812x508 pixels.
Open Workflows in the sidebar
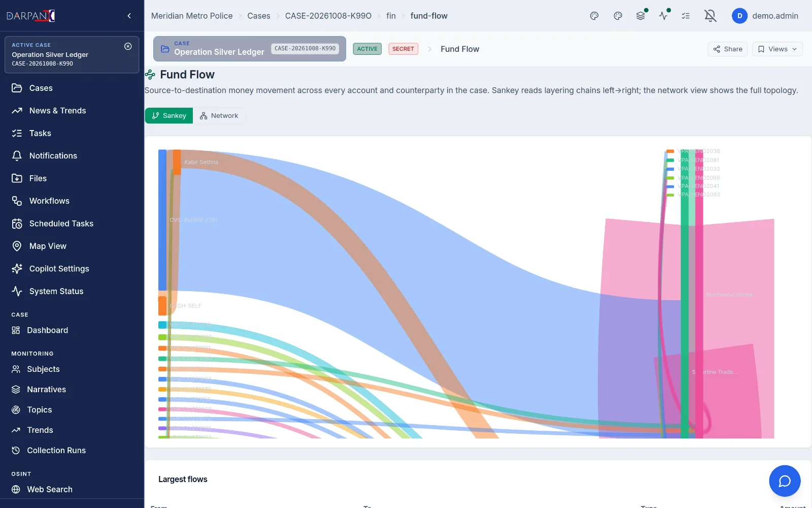[72, 201]
